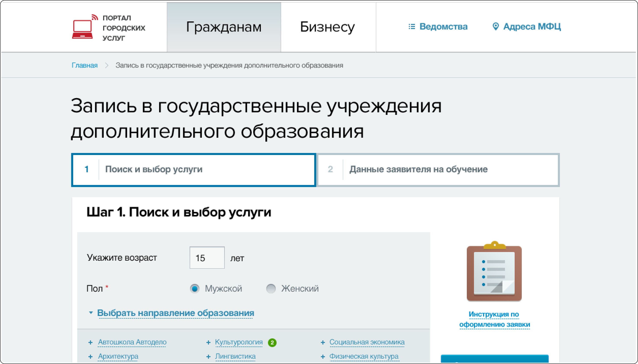This screenshot has height=364, width=638.
Task: Collapse the Выбрать направление образования section
Action: pos(175,313)
